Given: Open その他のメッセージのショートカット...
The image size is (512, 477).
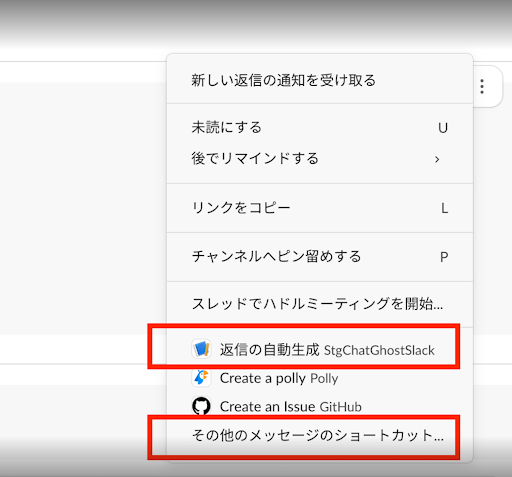Looking at the screenshot, I should (x=320, y=435).
